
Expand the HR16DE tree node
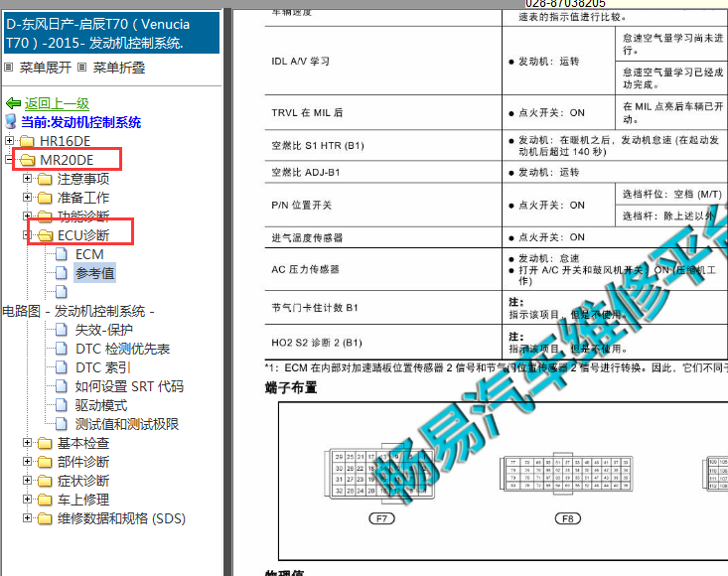[9, 140]
